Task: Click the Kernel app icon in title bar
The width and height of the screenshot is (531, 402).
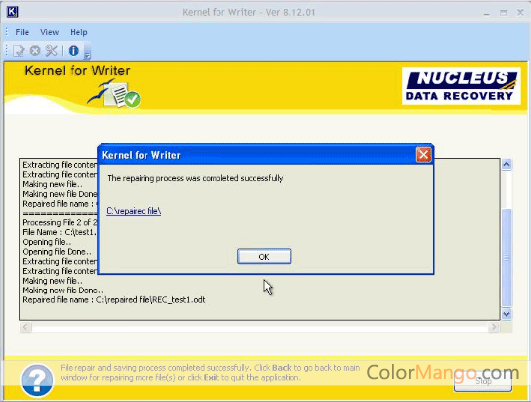Action: coord(12,12)
